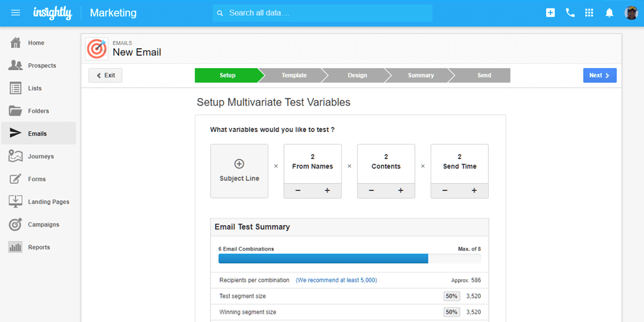
Task: Open the phone dialer icon
Action: pos(570,13)
